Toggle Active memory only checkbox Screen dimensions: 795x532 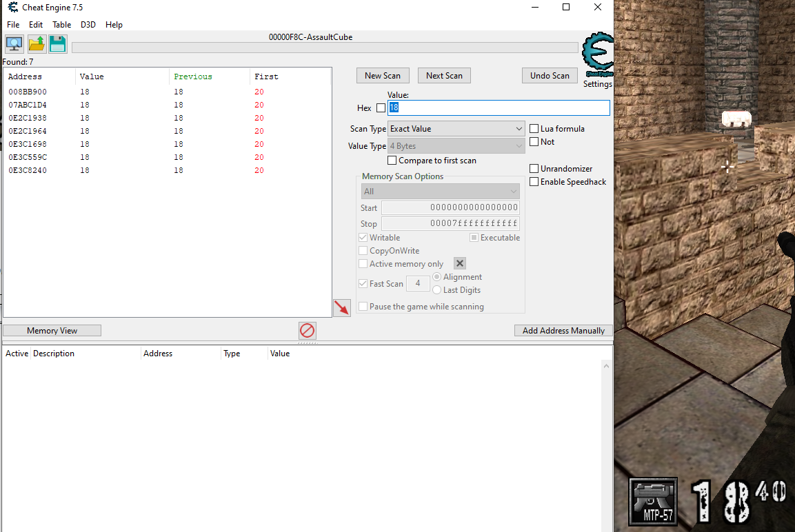(x=363, y=264)
